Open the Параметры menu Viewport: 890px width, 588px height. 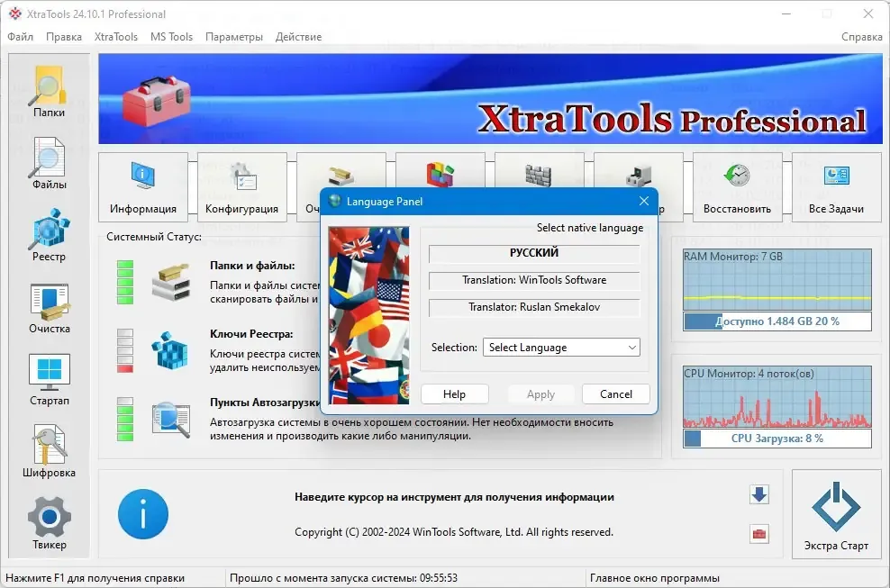234,37
